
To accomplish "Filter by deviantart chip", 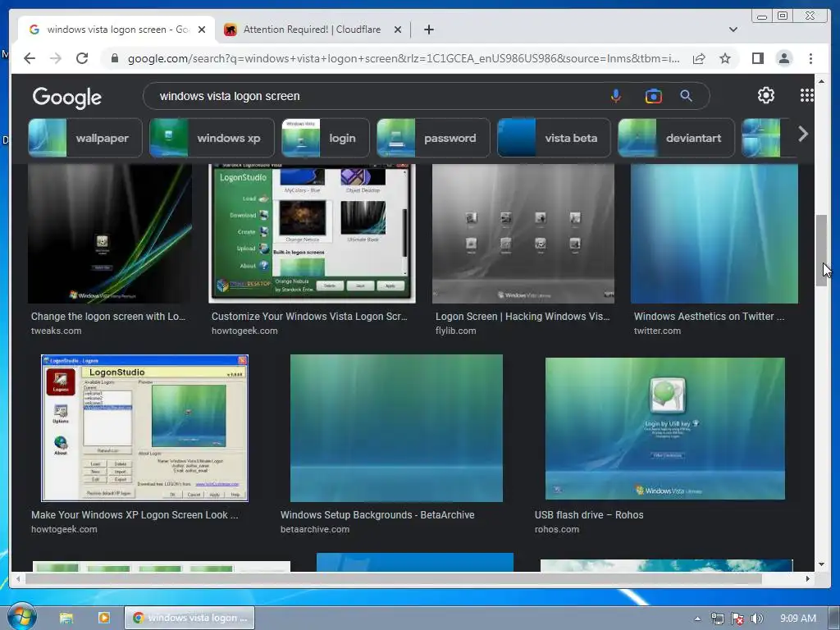I will pyautogui.click(x=676, y=138).
